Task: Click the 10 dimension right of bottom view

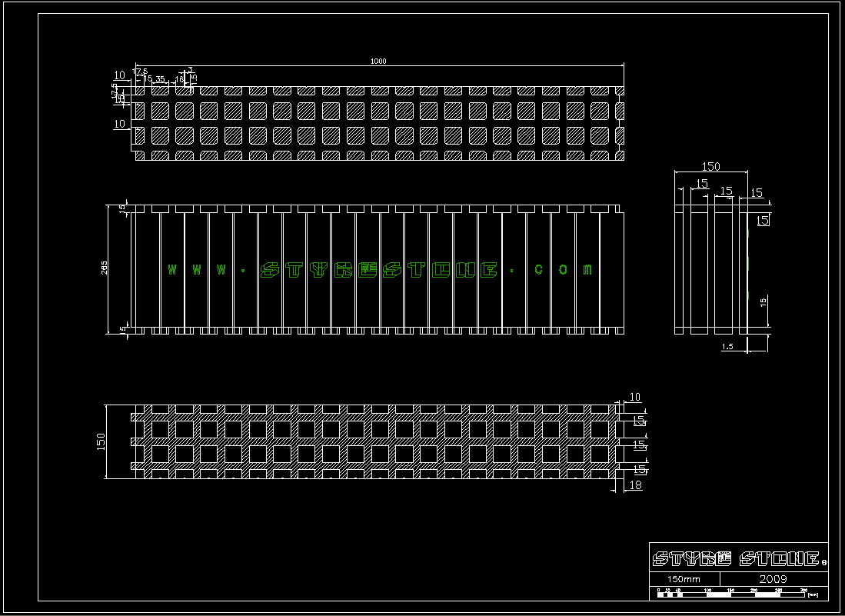Action: point(634,397)
